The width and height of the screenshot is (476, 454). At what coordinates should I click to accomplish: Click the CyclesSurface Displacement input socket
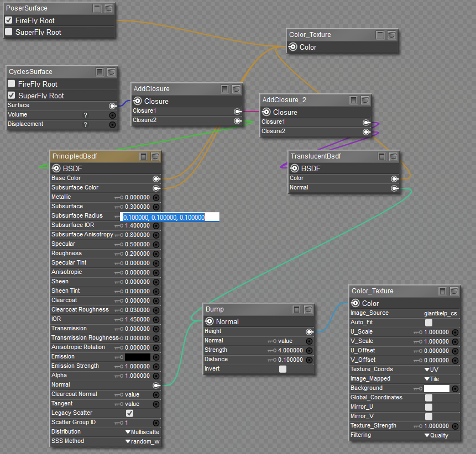click(x=112, y=125)
